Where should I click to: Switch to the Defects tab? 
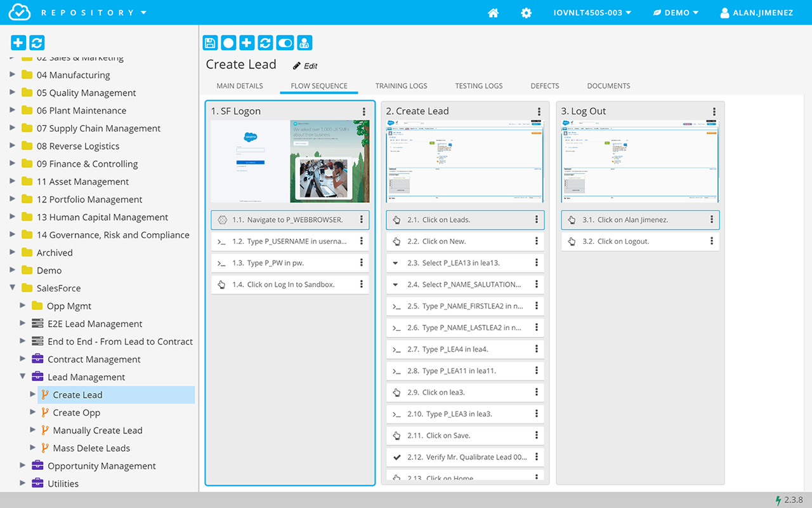point(545,86)
